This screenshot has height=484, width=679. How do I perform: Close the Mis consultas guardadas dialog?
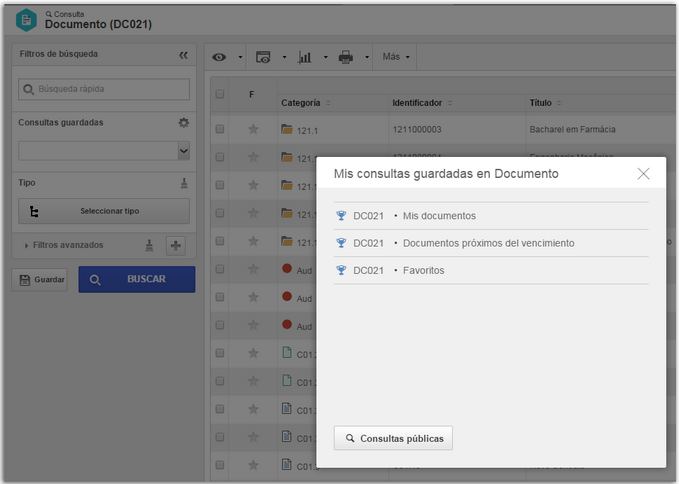[x=643, y=174]
